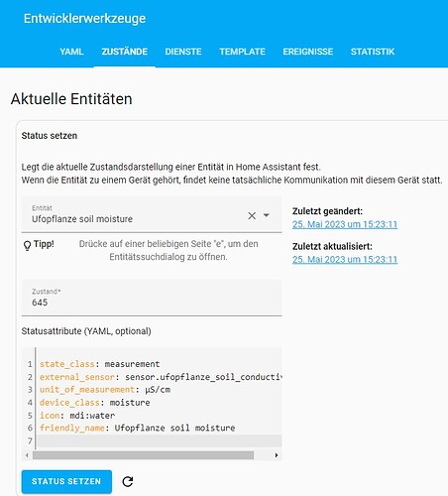This screenshot has width=448, height=496.
Task: Click empty line 7 in the YAML editor
Action: tap(160, 440)
